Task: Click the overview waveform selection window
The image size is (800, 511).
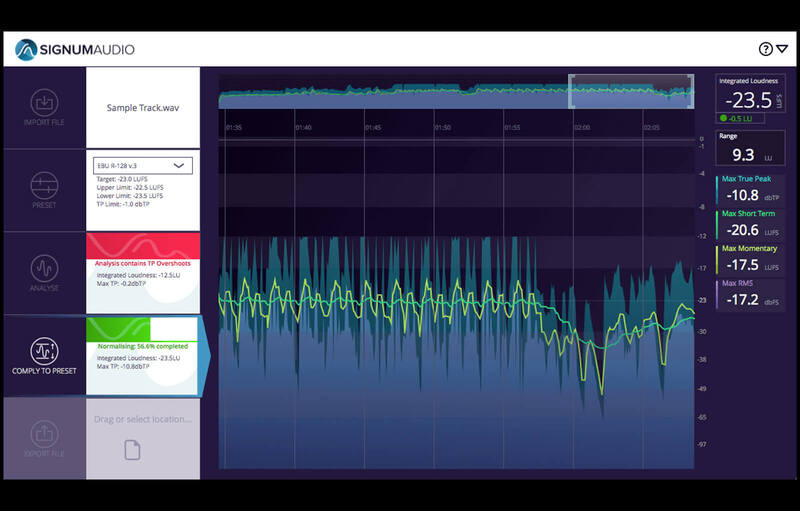Action: click(631, 91)
